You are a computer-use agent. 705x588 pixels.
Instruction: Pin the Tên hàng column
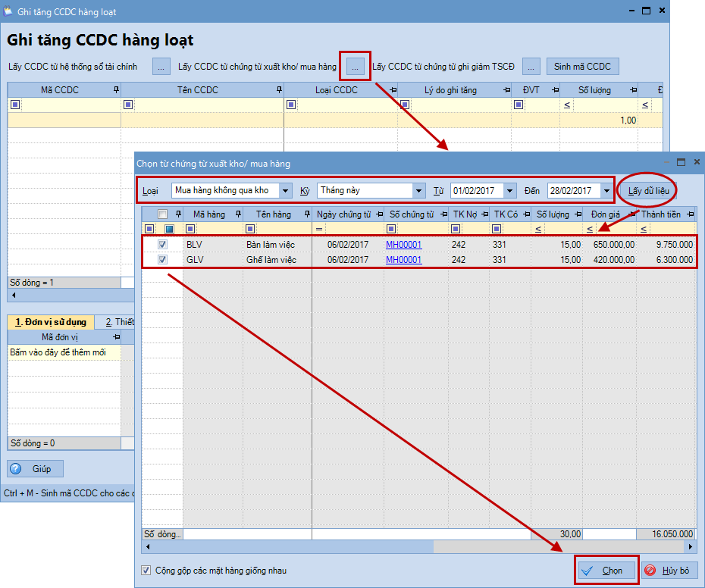coord(307,214)
